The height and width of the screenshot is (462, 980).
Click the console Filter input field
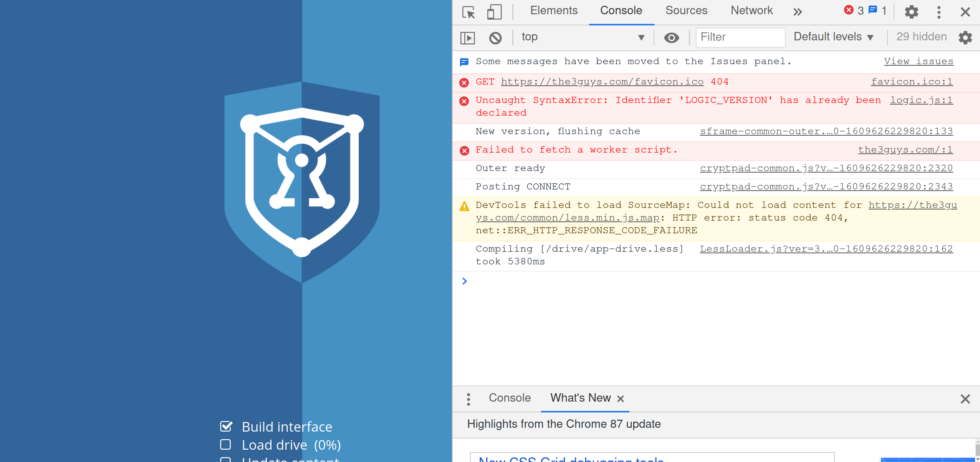(740, 37)
